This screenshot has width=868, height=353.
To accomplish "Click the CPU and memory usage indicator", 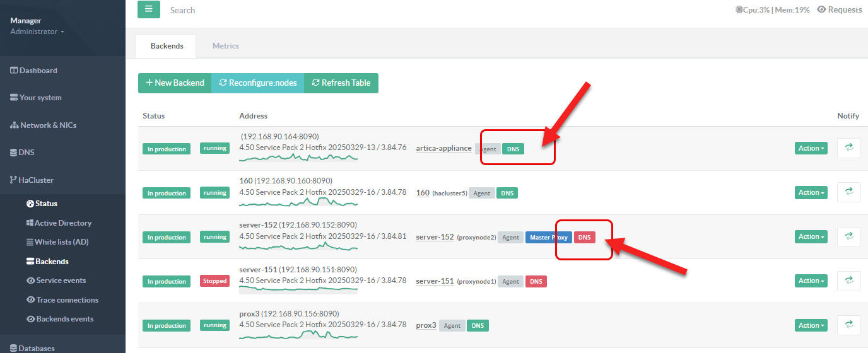I will click(x=772, y=10).
